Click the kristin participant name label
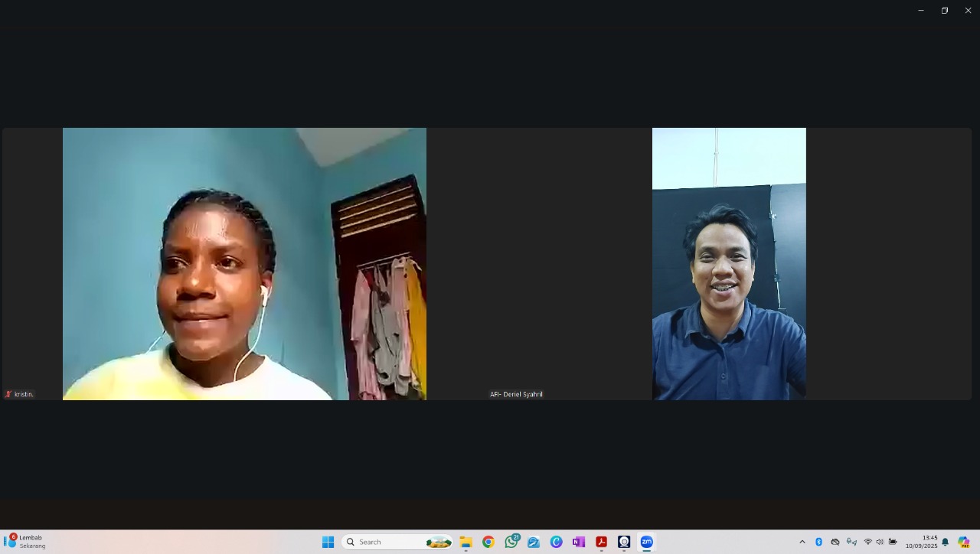980x554 pixels. [24, 394]
